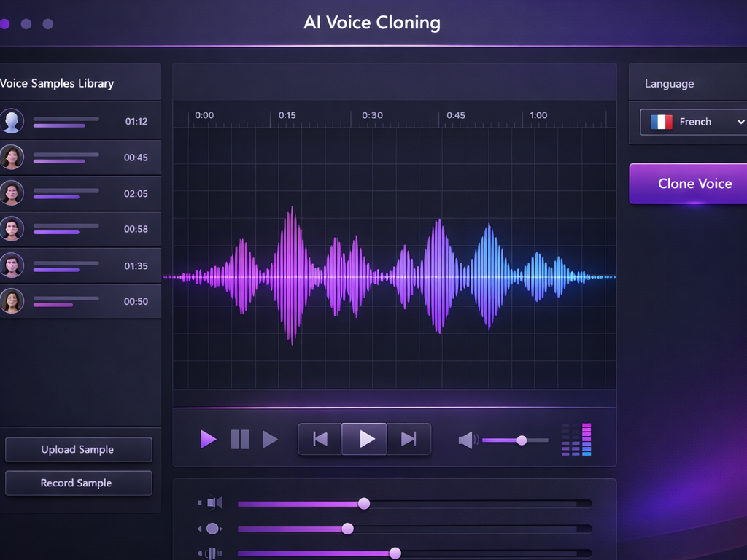Image resolution: width=747 pixels, height=560 pixels.
Task: Click the AI Voice Cloning title bar
Action: (372, 23)
